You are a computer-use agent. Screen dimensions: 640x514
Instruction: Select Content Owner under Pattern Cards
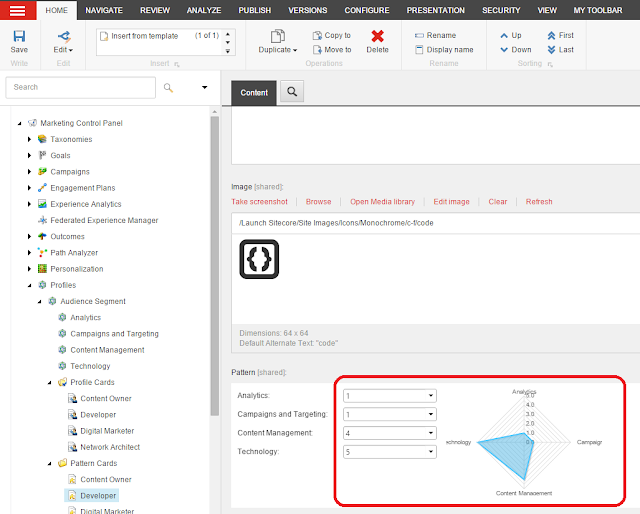pos(106,479)
